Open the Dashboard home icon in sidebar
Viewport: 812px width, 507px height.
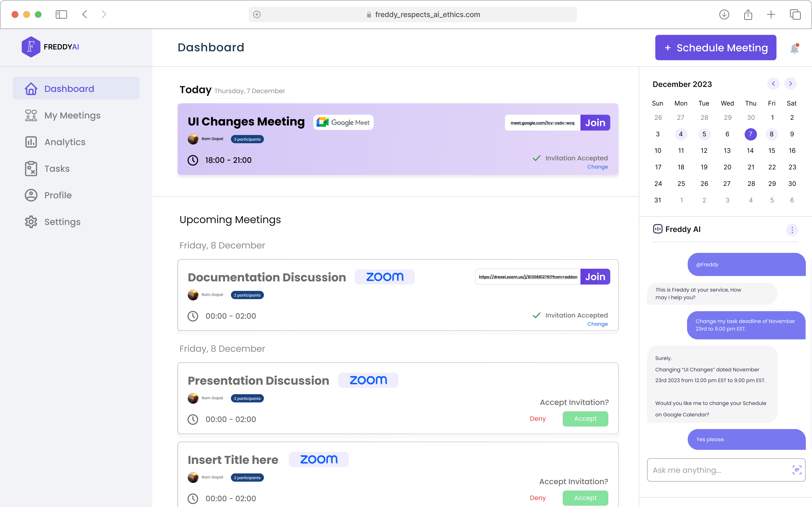(31, 89)
